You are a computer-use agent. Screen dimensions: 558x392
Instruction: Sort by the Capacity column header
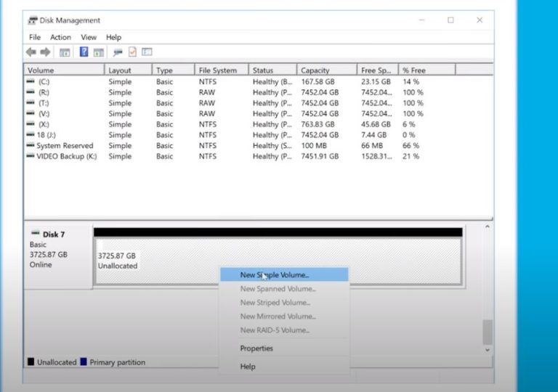click(x=315, y=70)
